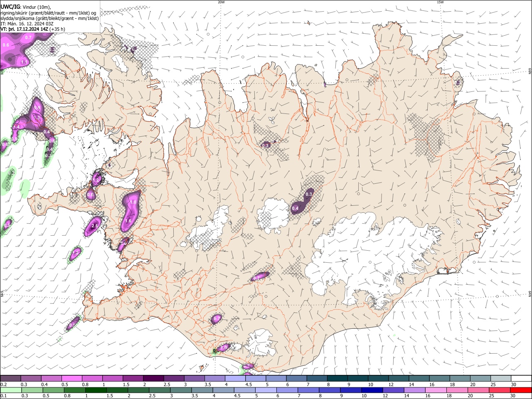Image resolution: width=532 pixels, height=399 pixels.
Task: Pick the light pink 16 swatch on rain scale
Action: 435,390
